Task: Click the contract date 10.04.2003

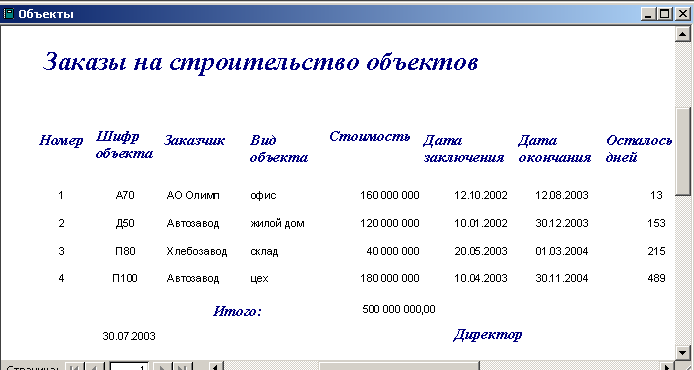Action: coord(481,278)
